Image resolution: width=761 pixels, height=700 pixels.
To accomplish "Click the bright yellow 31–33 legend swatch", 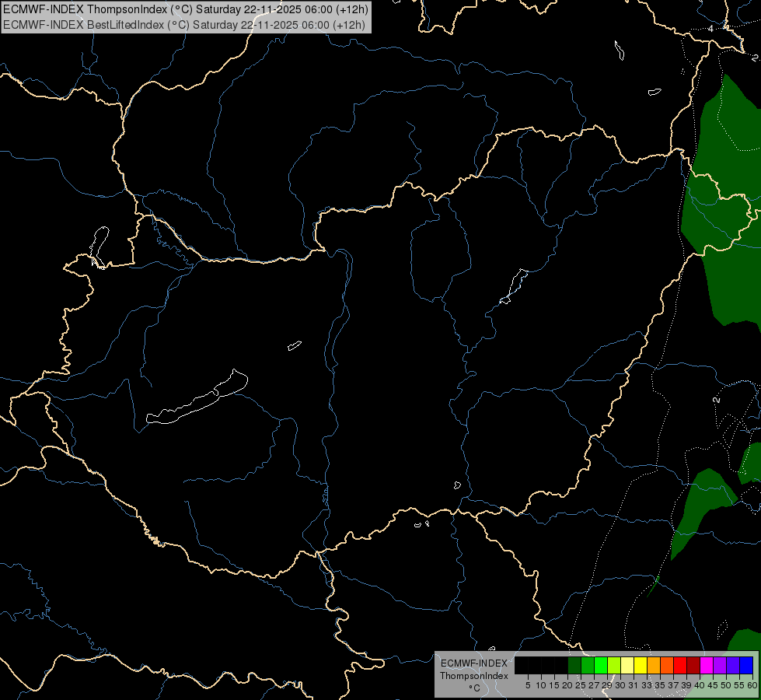I will coord(641,665).
